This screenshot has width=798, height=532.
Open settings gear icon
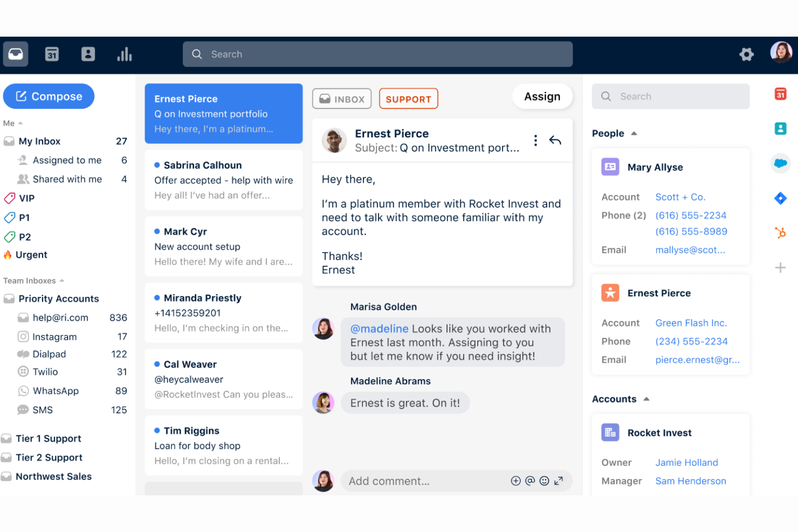(746, 54)
